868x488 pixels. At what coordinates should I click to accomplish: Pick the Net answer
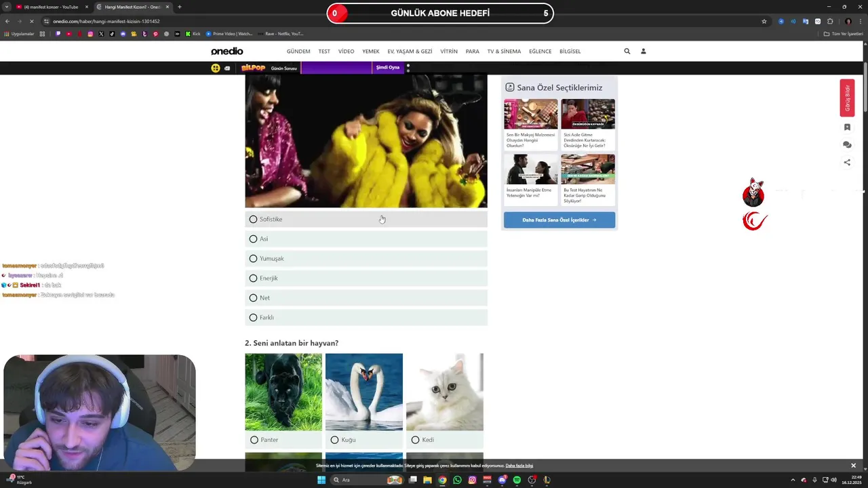pyautogui.click(x=366, y=298)
